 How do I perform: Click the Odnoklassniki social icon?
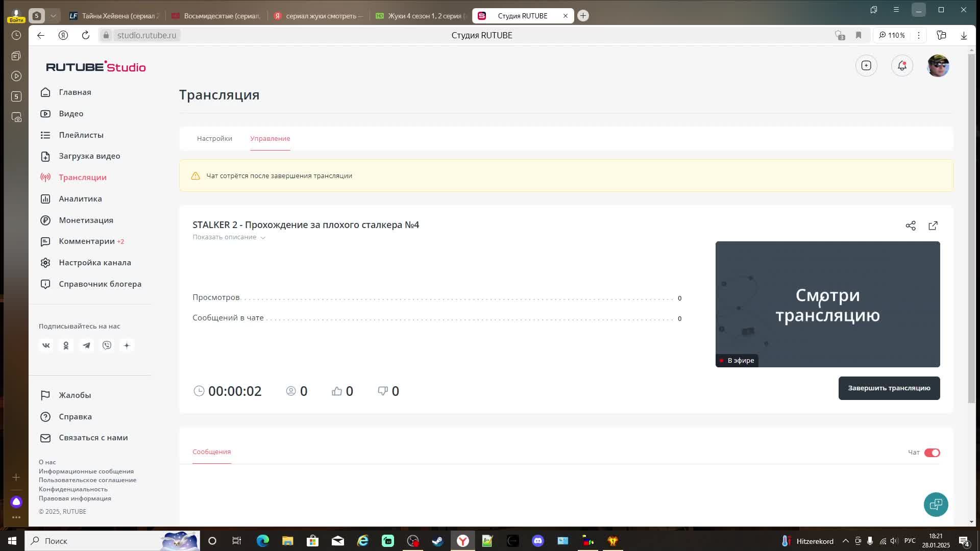click(66, 346)
